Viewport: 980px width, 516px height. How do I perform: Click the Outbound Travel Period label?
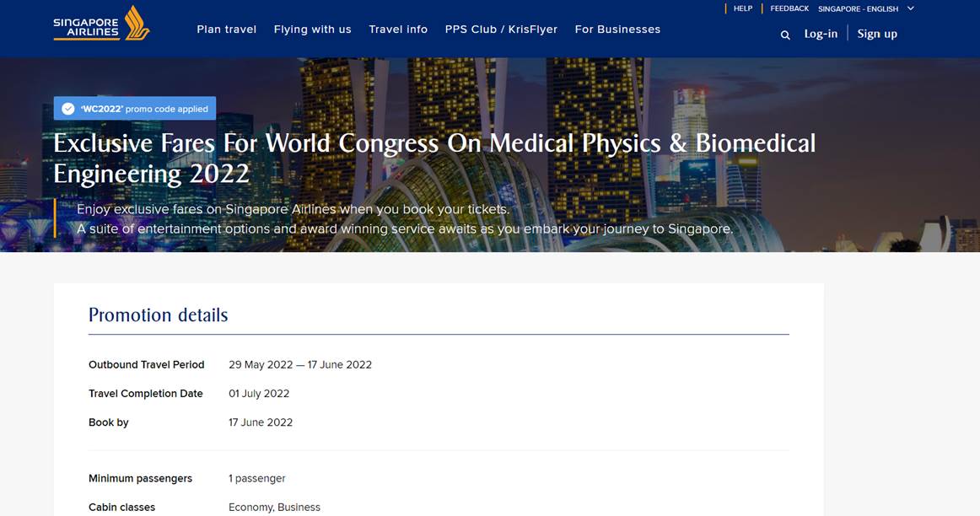tap(146, 365)
